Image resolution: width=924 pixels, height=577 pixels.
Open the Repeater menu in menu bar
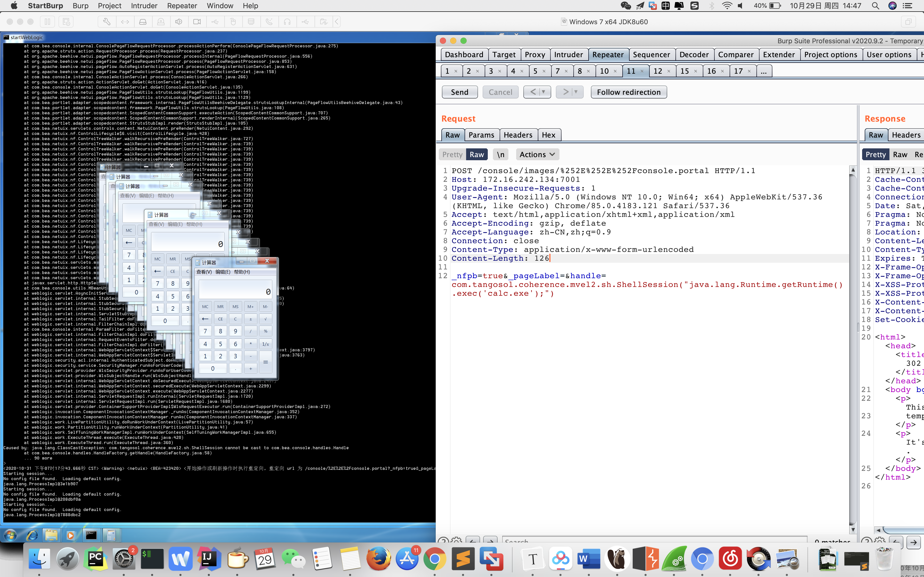pos(182,6)
